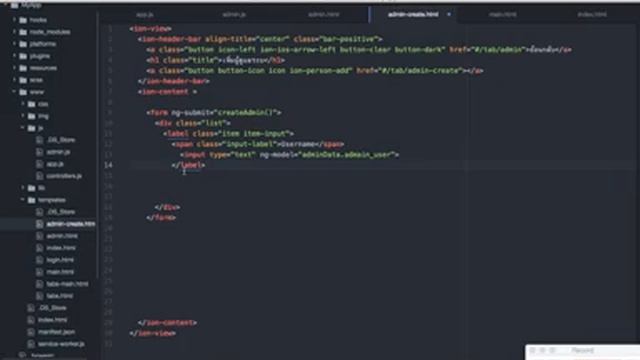640x360 pixels.
Task: Click the file icon beside manifest.json
Action: 31,332
